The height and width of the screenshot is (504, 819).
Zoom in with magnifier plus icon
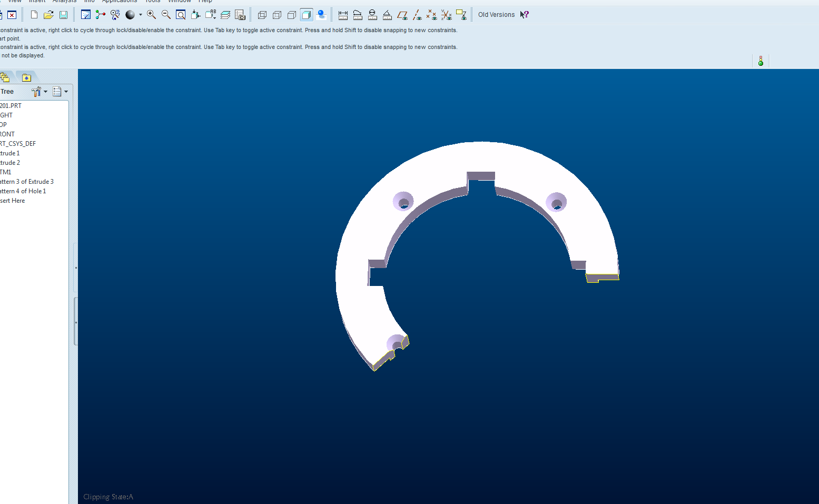(x=151, y=15)
